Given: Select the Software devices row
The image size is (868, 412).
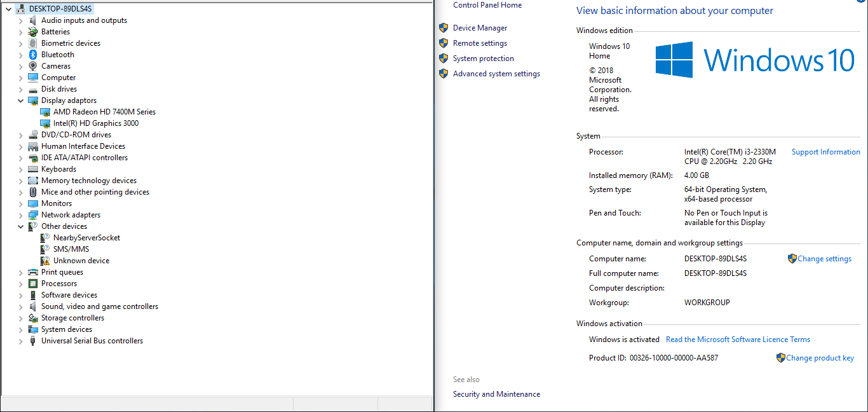Looking at the screenshot, I should pos(69,295).
